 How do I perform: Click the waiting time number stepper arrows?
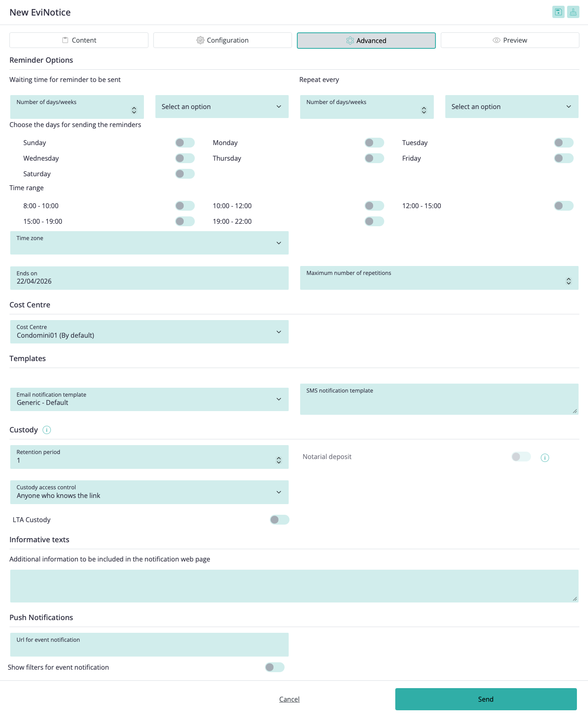[x=134, y=110]
